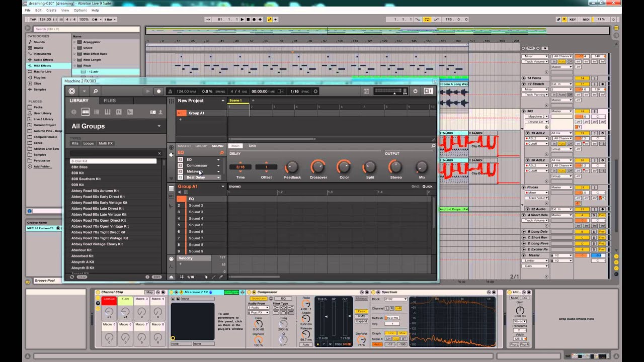This screenshot has height=362, width=644.
Task: Click the Configure button on Maschine device
Action: click(231, 292)
